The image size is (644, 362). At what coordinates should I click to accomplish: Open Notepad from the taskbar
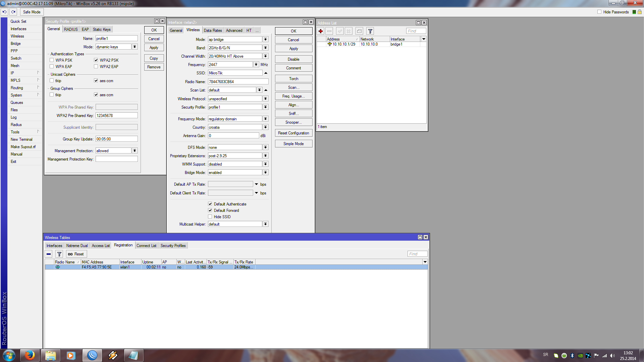click(x=133, y=355)
